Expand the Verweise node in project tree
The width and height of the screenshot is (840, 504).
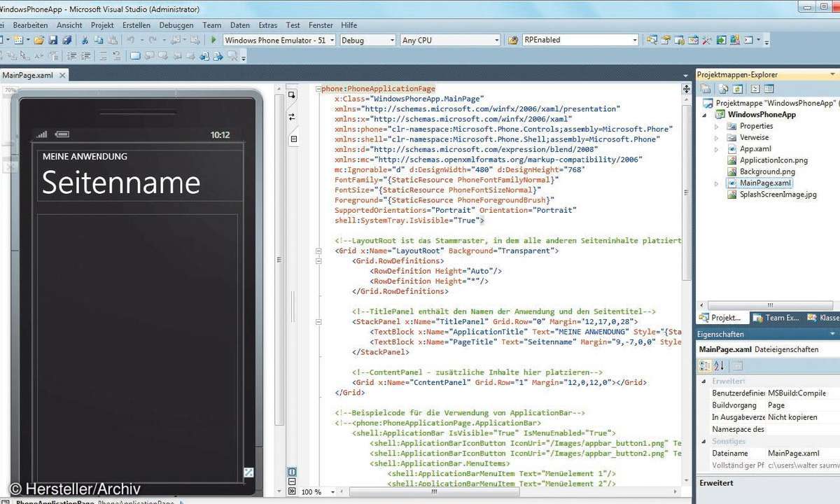pos(716,138)
